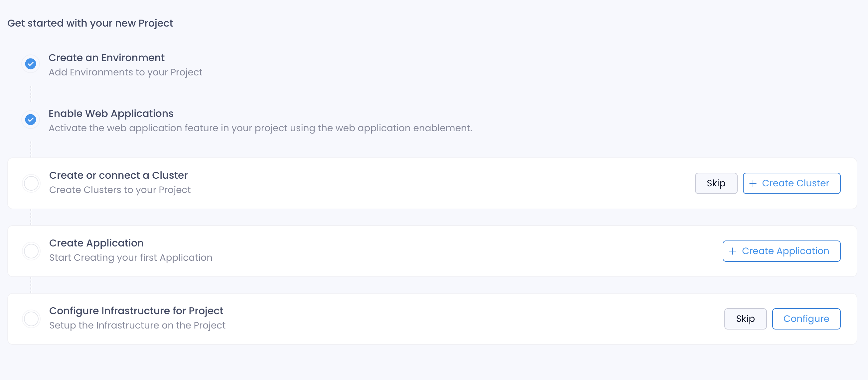Select the empty circle for Cluster step
Screen dimensions: 868x380
tap(31, 183)
